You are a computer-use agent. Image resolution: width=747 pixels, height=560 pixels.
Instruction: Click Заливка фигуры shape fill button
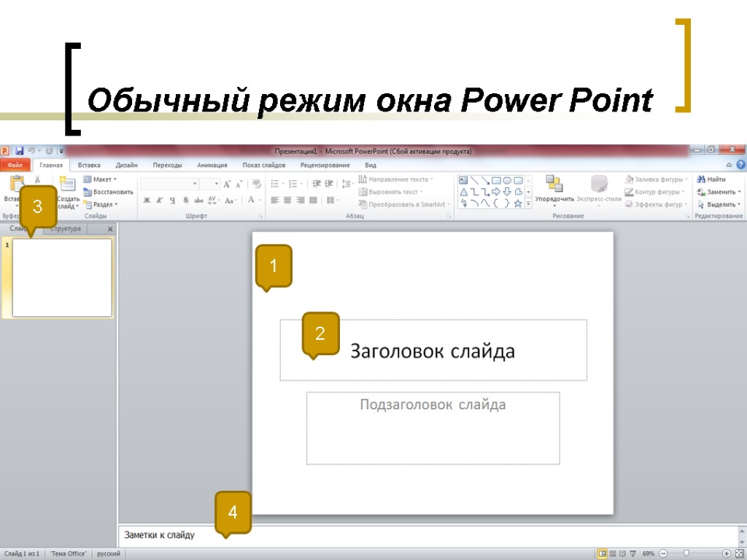657,179
